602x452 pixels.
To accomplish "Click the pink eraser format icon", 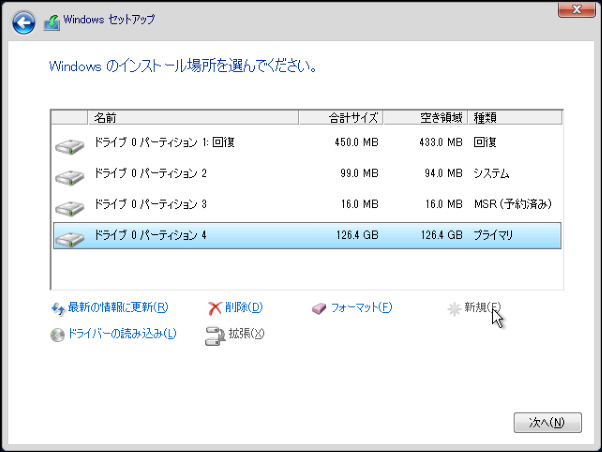I will pyautogui.click(x=319, y=308).
